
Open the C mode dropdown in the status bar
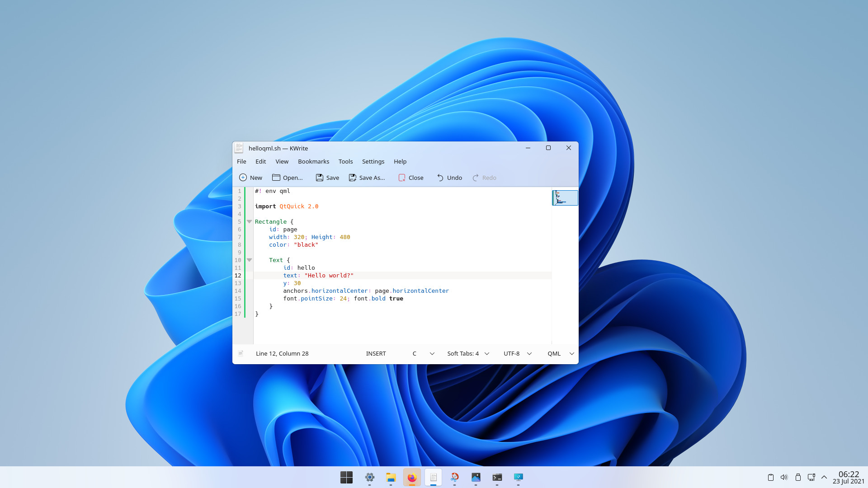point(423,353)
